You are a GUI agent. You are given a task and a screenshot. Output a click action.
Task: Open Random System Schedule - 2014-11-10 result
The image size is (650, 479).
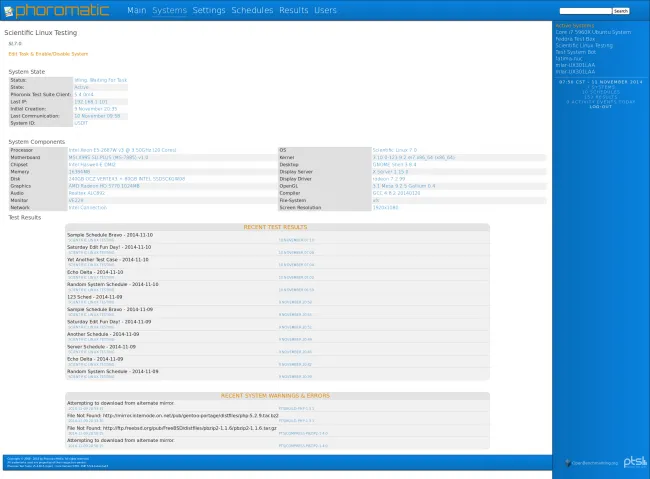[x=113, y=284]
